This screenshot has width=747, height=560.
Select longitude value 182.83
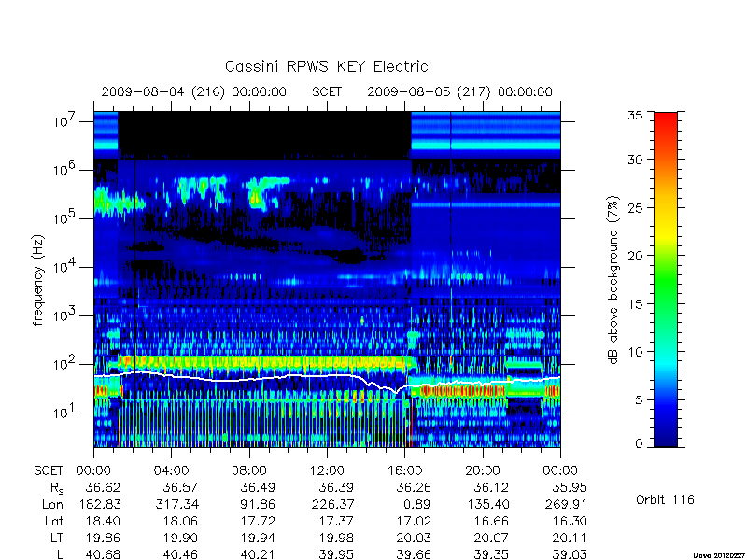pyautogui.click(x=99, y=504)
